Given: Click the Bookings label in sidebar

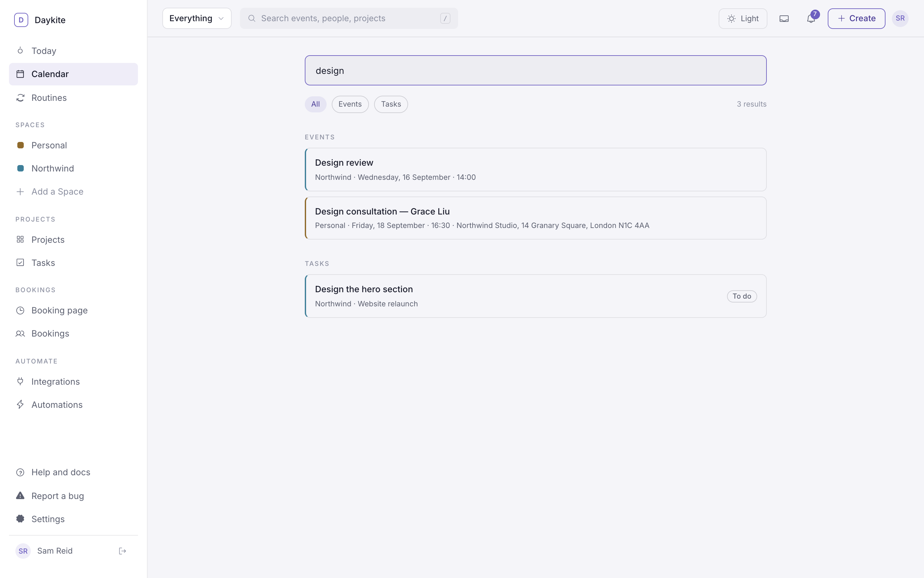Looking at the screenshot, I should 50,334.
